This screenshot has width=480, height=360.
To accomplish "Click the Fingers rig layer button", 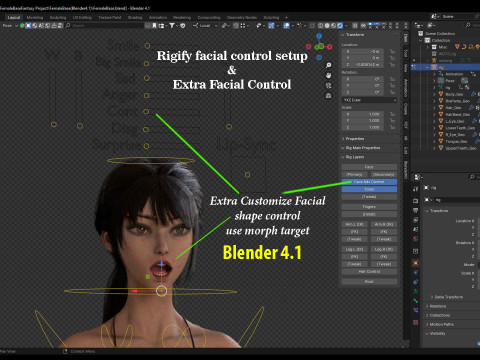I will pos(369,207).
